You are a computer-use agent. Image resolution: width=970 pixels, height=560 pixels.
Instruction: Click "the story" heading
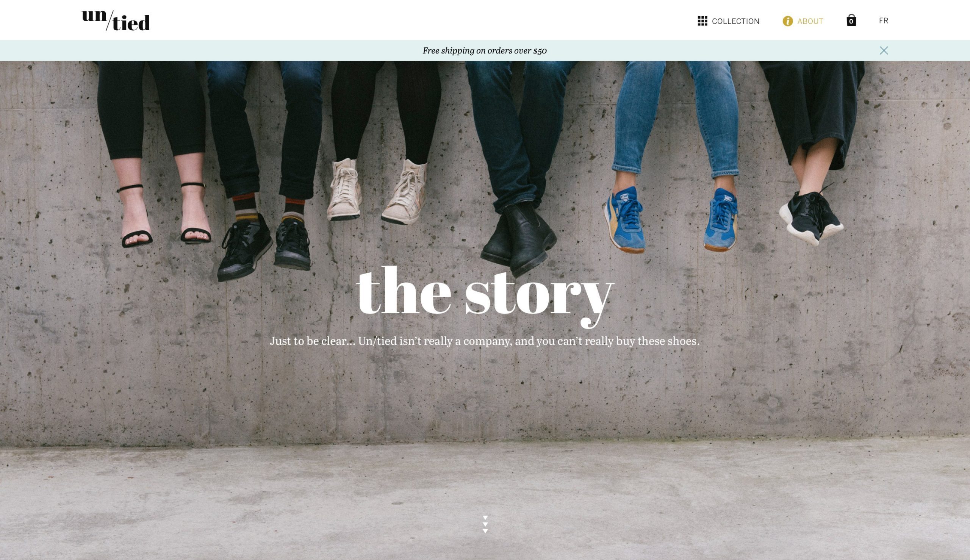(485, 297)
